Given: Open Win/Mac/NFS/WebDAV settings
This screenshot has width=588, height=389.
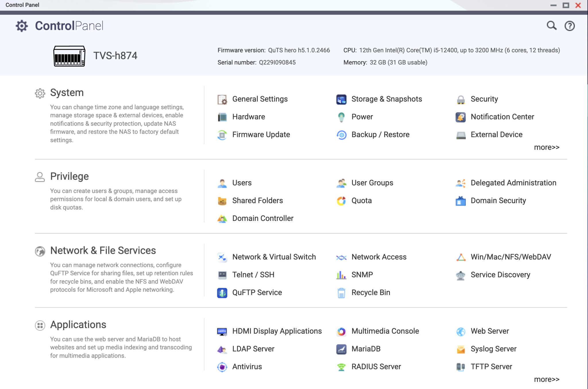Looking at the screenshot, I should pos(510,257).
